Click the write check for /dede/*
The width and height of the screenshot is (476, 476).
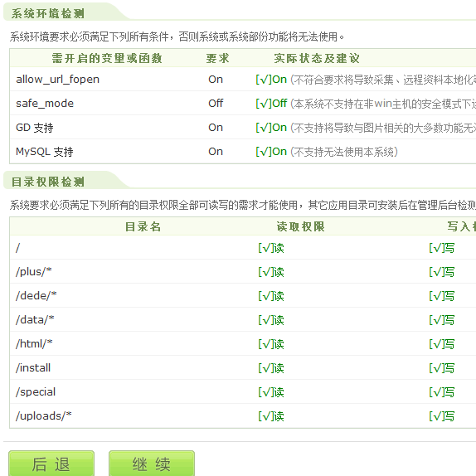pos(442,296)
